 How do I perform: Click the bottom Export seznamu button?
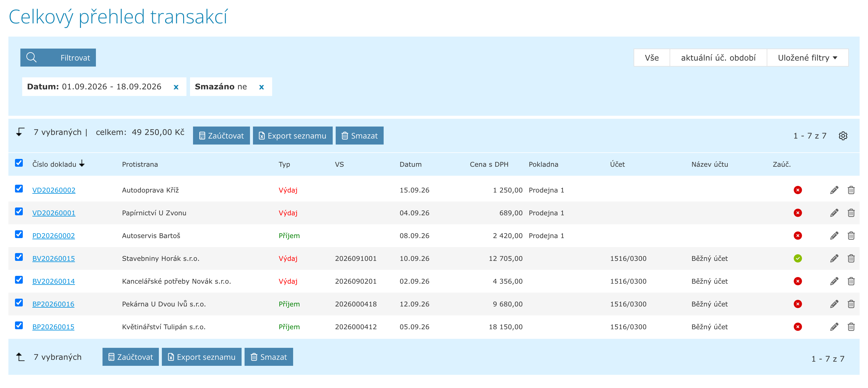tap(201, 357)
